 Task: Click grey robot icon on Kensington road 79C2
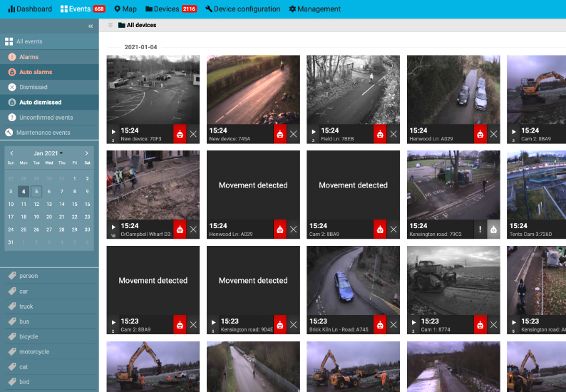point(493,229)
